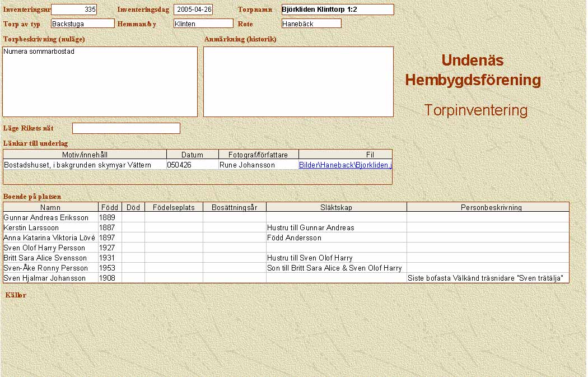Select the Sven Hjalmar Johansson name cell
Image resolution: width=588 pixels, height=377 pixels.
(x=45, y=278)
